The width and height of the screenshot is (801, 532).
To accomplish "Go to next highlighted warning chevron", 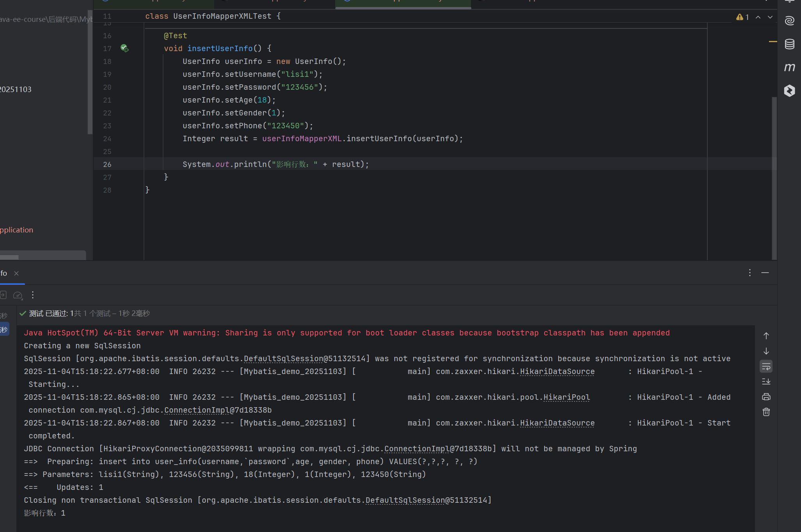I will (770, 17).
